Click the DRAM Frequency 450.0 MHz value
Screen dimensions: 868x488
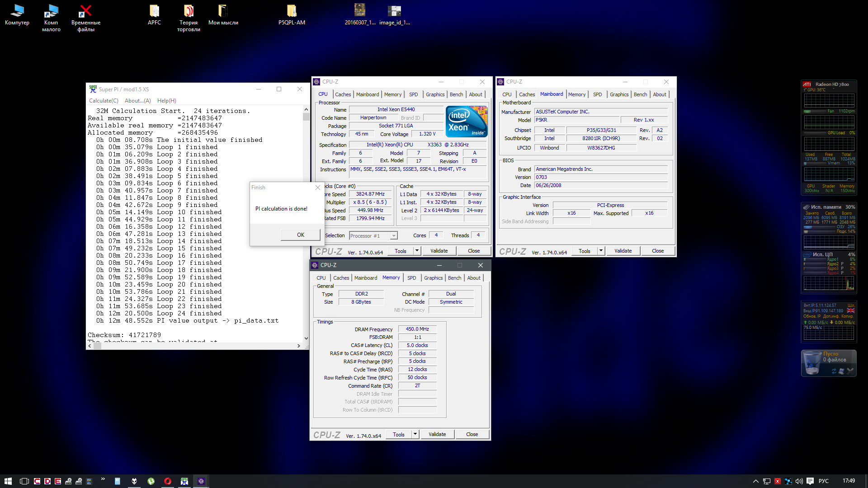click(x=417, y=329)
